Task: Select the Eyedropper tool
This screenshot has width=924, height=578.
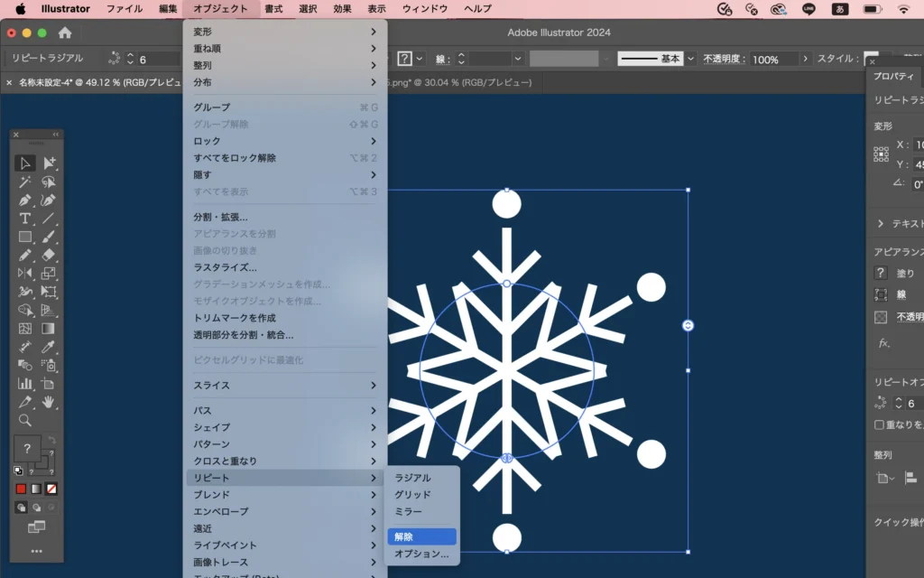Action: (x=49, y=347)
